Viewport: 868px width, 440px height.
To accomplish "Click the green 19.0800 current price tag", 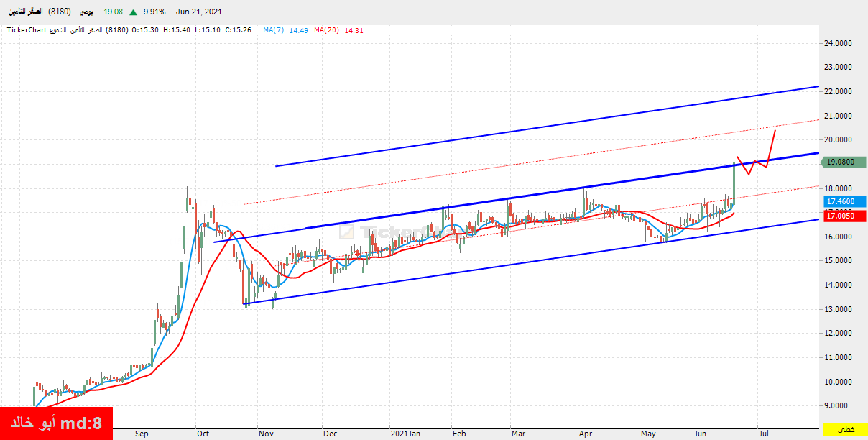I will (844, 162).
